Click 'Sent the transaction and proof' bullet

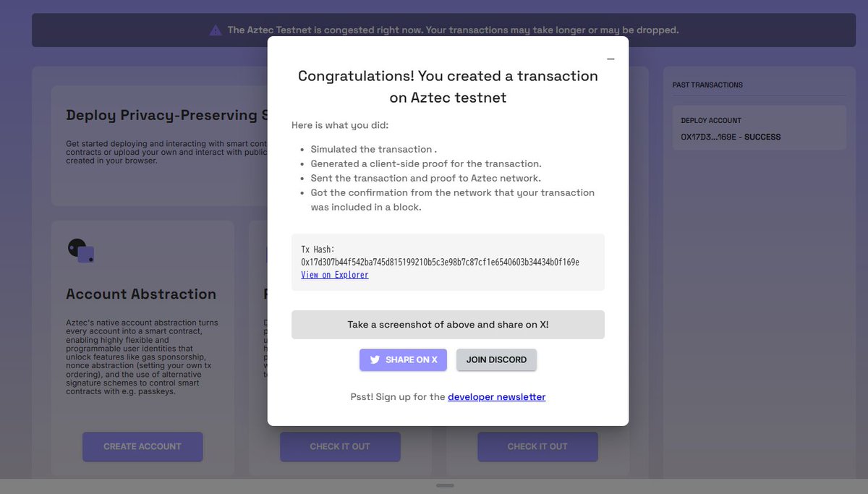coord(426,178)
